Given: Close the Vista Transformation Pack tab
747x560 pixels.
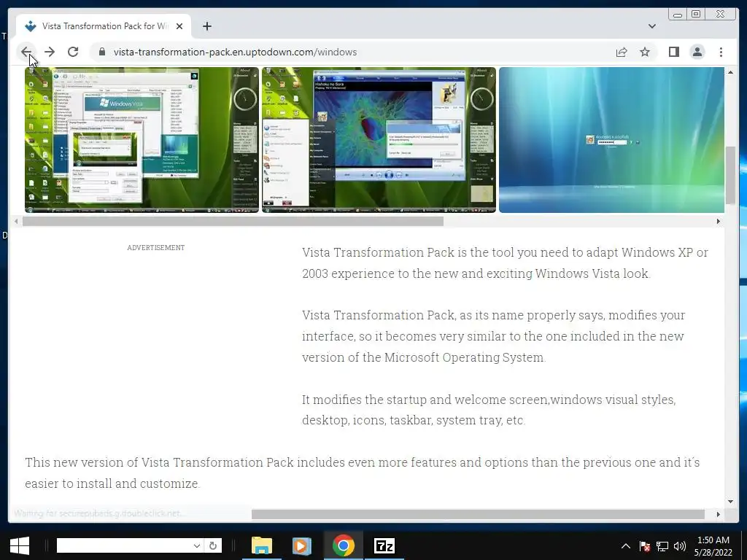Looking at the screenshot, I should [179, 26].
